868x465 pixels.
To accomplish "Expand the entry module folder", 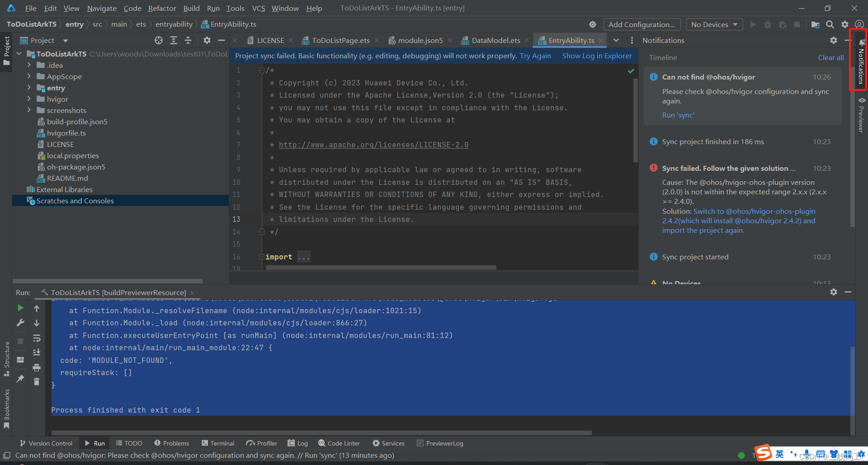I will pyautogui.click(x=29, y=88).
